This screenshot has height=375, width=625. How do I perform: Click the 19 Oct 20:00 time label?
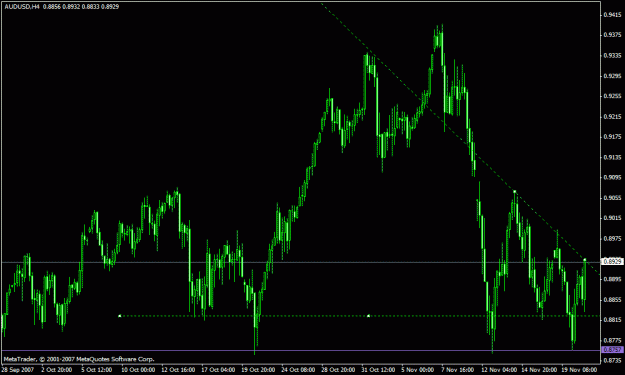click(258, 370)
